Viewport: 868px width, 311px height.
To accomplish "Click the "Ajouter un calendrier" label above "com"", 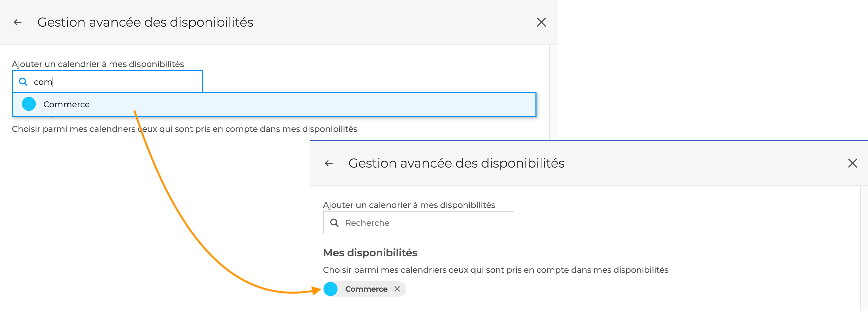I will tap(98, 64).
